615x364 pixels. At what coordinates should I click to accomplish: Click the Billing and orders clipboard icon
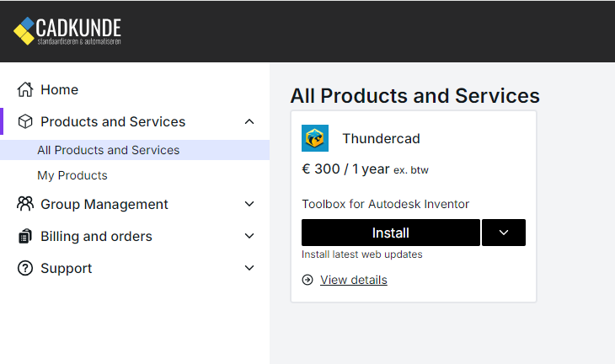coord(25,236)
